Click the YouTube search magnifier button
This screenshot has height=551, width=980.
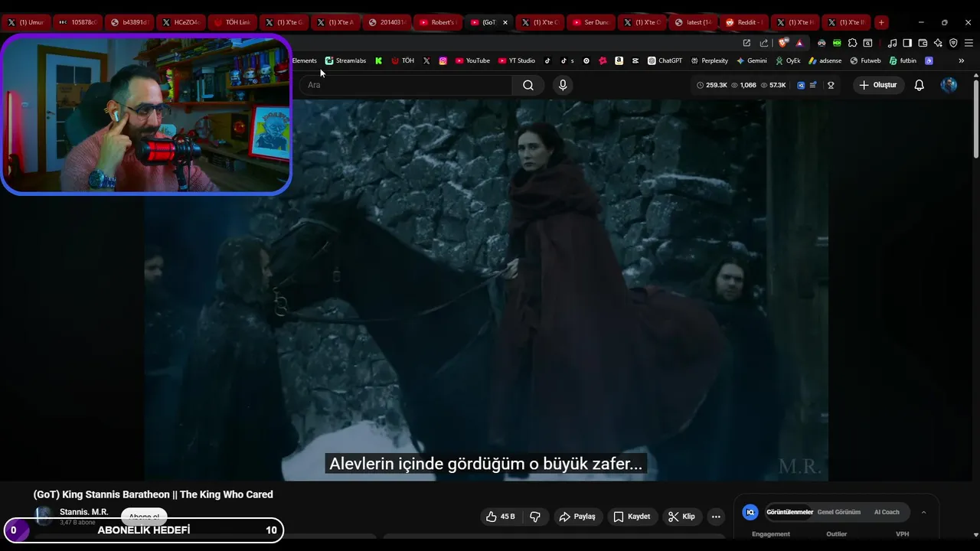pyautogui.click(x=528, y=85)
